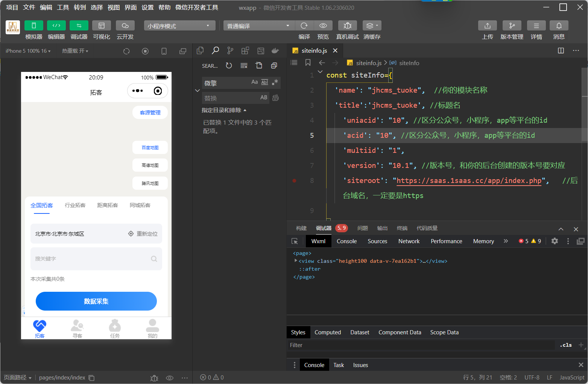This screenshot has width=588, height=384.
Task: Toggle match case (Aa) option
Action: point(255,82)
